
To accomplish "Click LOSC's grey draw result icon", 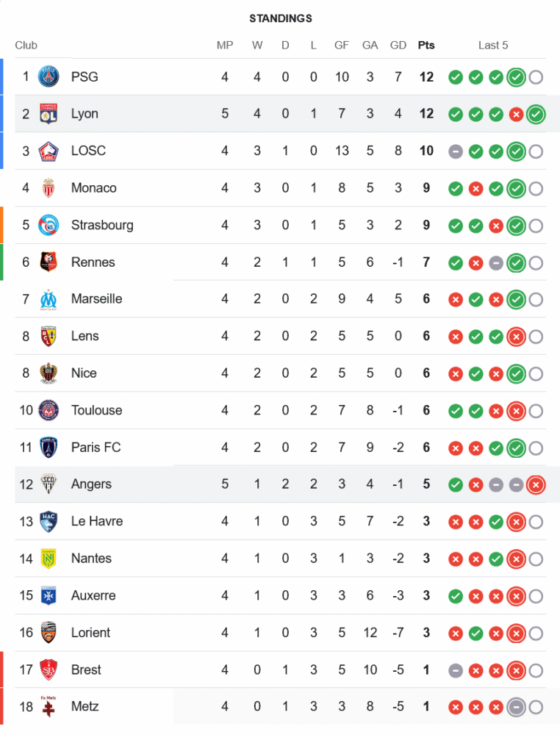I will [456, 151].
